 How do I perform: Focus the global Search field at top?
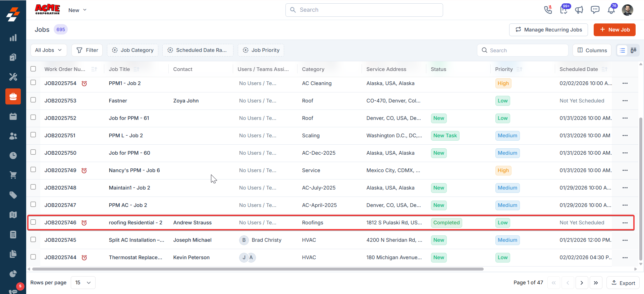[x=364, y=10]
